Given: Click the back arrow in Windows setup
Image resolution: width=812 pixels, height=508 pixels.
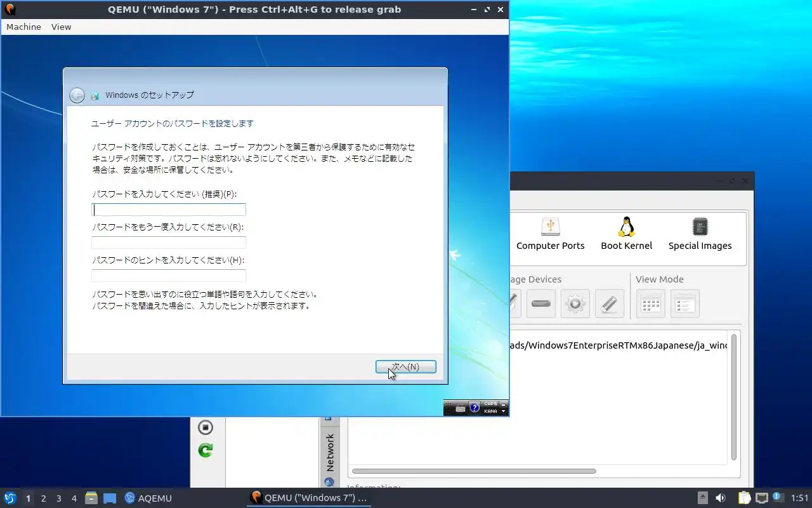Looking at the screenshot, I should point(77,95).
